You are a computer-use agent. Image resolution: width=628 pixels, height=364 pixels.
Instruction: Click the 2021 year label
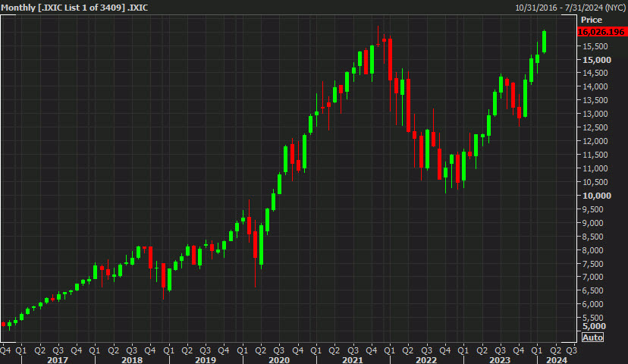353,359
